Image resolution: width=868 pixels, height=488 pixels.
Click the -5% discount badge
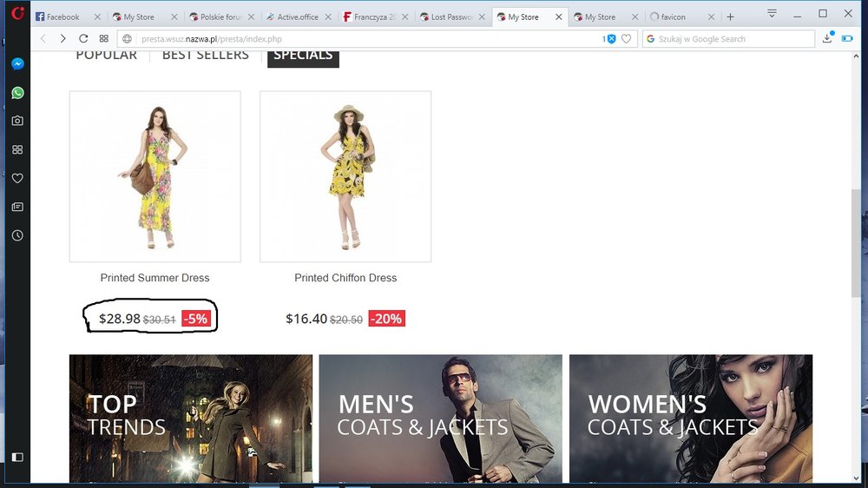(196, 319)
